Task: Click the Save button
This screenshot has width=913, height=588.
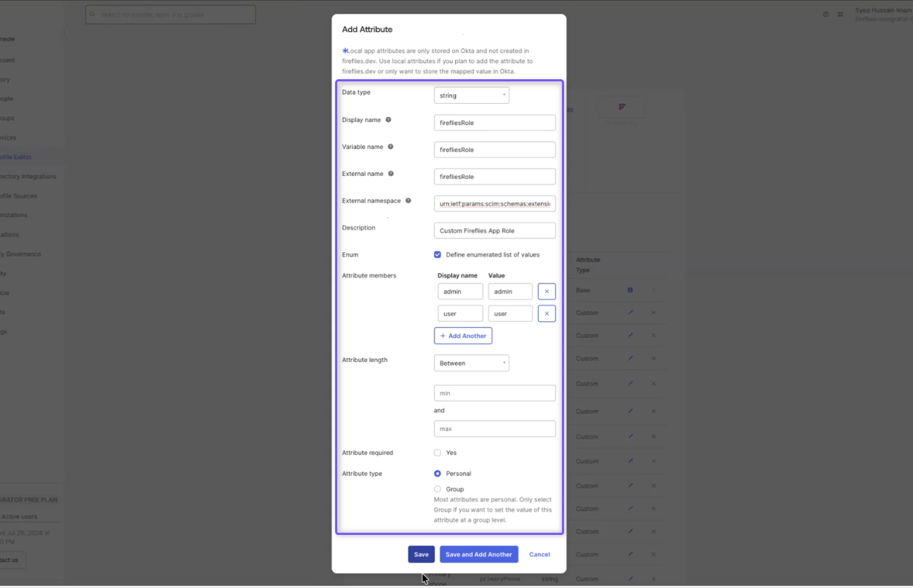Action: coord(422,555)
